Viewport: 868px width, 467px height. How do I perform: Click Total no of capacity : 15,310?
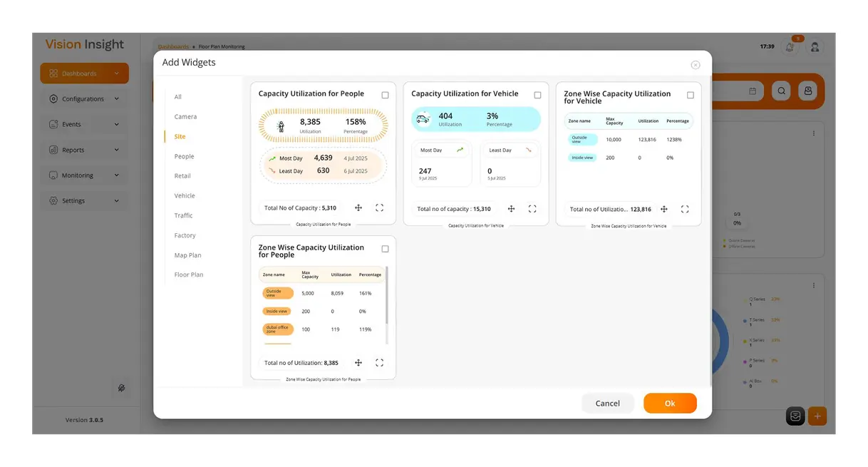454,209
